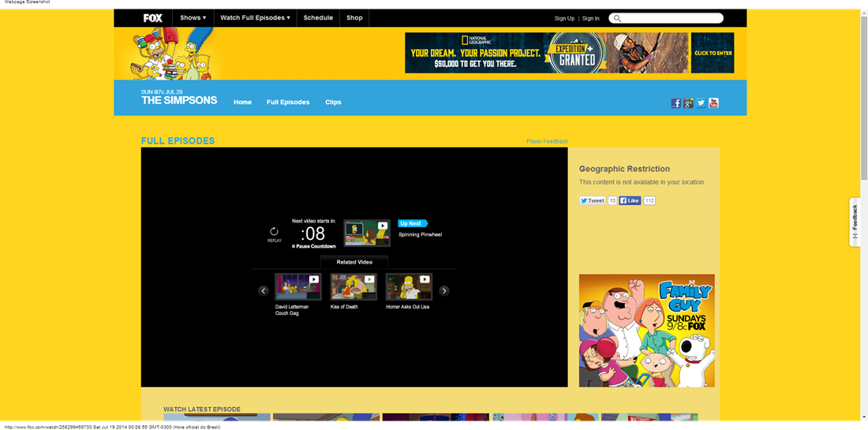Go to the Home tab
This screenshot has width=868, height=430.
pyautogui.click(x=242, y=103)
